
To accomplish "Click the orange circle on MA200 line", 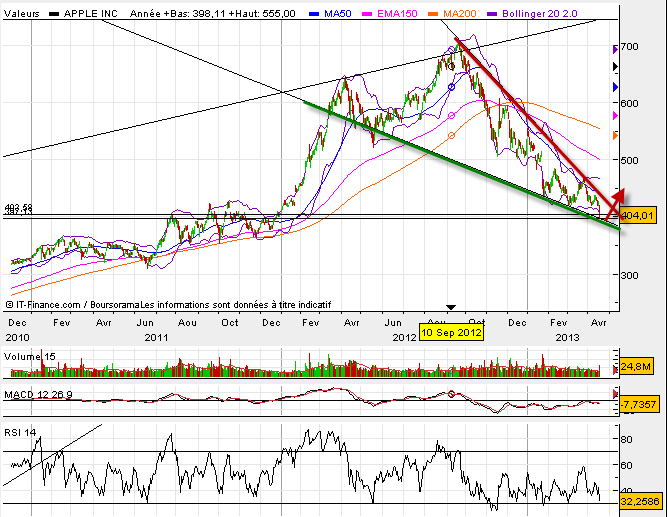I will pos(451,136).
